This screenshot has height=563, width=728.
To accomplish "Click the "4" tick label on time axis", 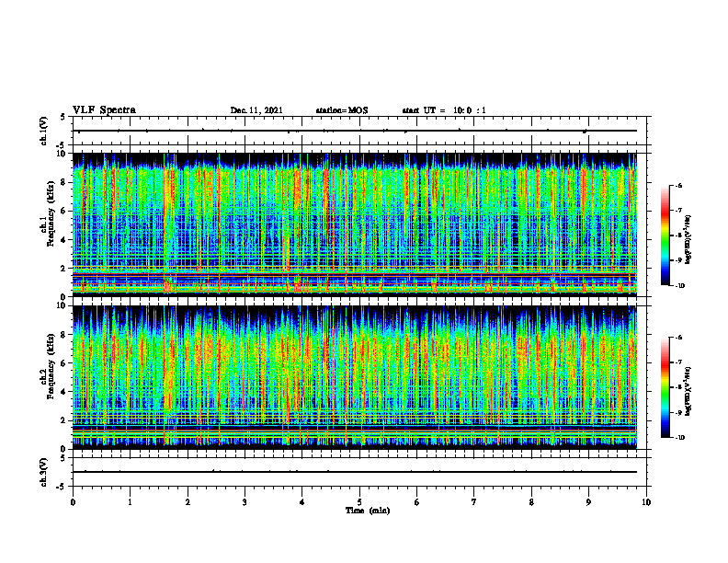I will point(302,502).
